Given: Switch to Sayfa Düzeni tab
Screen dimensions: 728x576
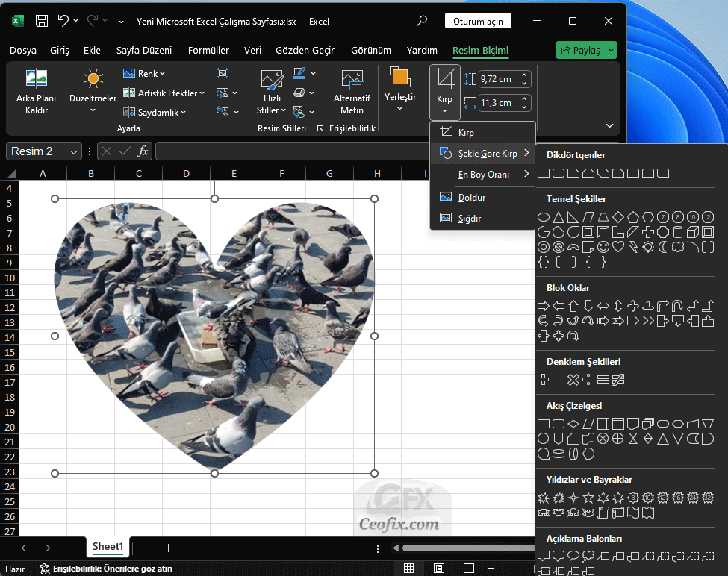Looking at the screenshot, I should [x=144, y=50].
